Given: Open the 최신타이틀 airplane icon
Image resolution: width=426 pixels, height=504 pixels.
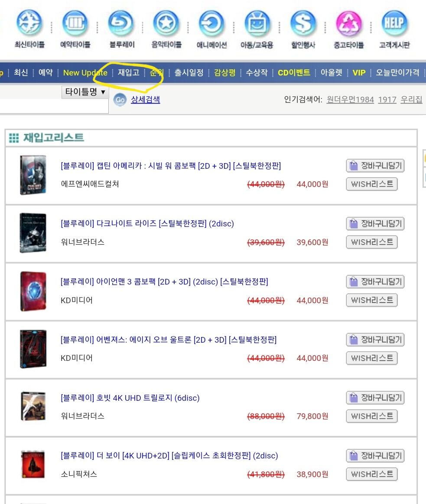Looking at the screenshot, I should tap(29, 23).
